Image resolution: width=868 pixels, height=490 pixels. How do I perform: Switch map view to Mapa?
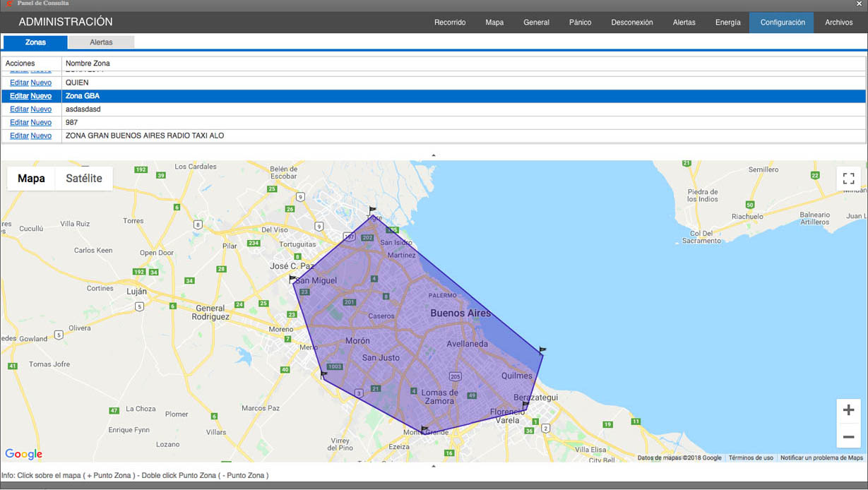click(31, 179)
